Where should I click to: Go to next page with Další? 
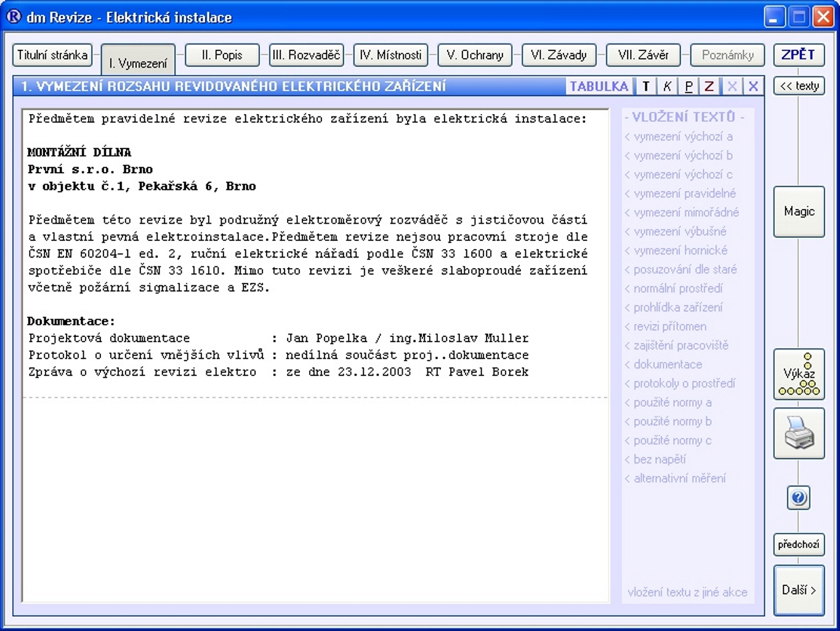799,590
